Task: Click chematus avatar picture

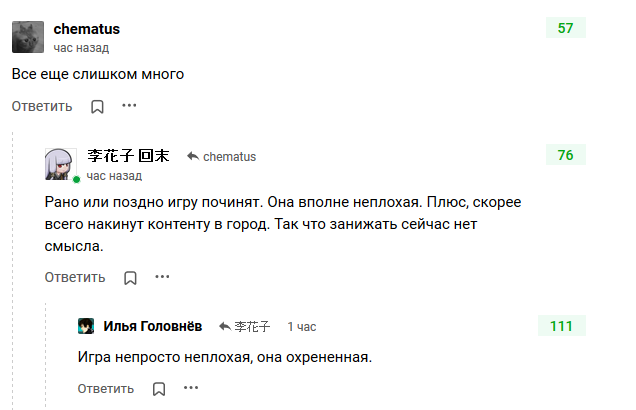Action: click(x=27, y=37)
